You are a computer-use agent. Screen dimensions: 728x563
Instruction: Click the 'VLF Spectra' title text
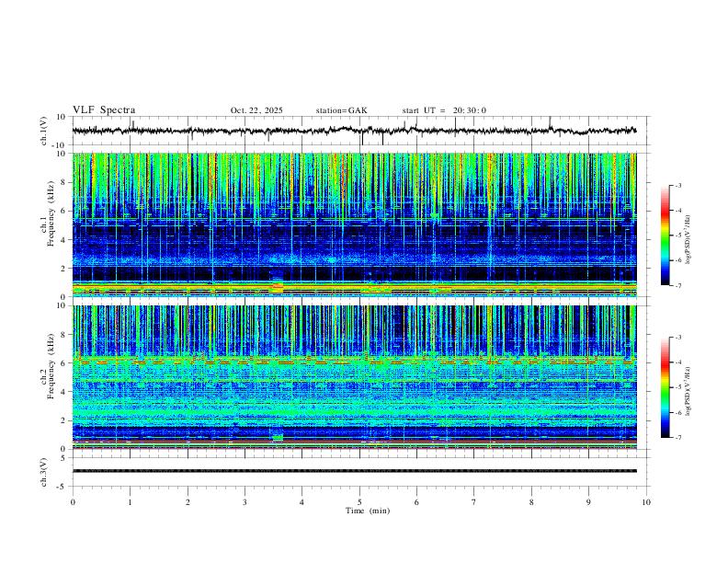(x=104, y=110)
